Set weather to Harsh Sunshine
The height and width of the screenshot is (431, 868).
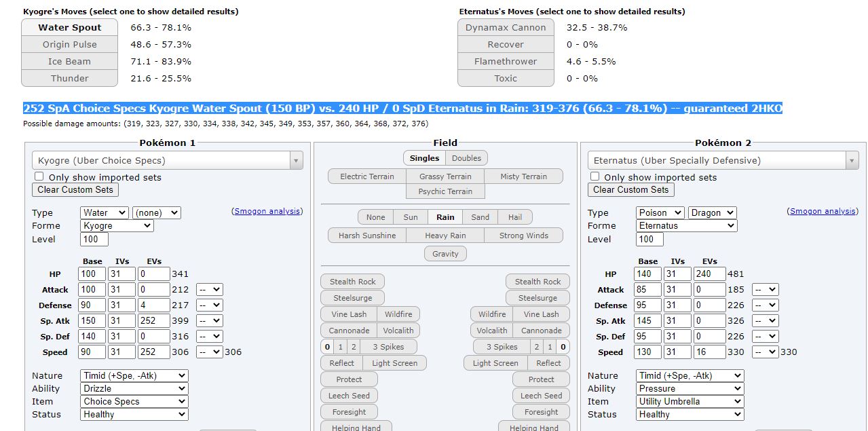(x=367, y=236)
